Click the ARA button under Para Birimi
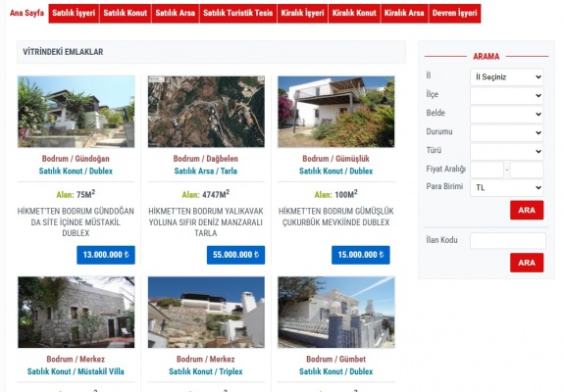Image resolution: width=564 pixels, height=392 pixels. point(527,210)
